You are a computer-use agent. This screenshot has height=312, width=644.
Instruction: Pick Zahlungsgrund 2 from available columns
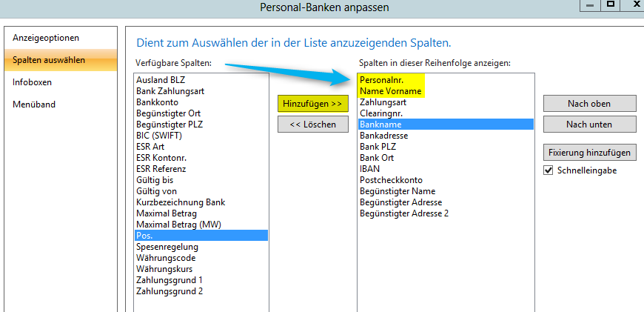pos(170,291)
